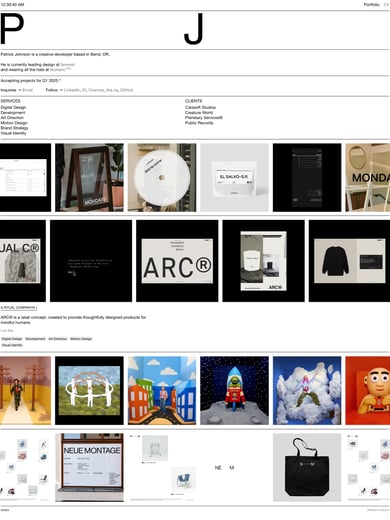Click the 'Digital Design' tag under ARC®

12,339
